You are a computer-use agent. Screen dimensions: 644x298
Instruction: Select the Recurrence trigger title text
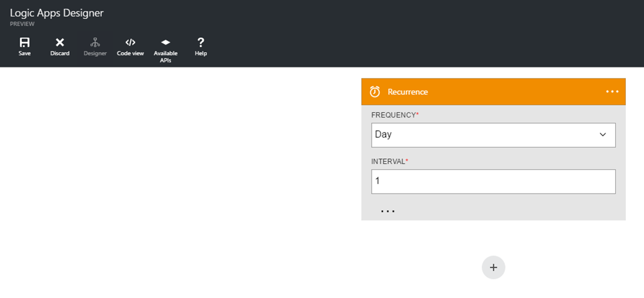(x=408, y=92)
